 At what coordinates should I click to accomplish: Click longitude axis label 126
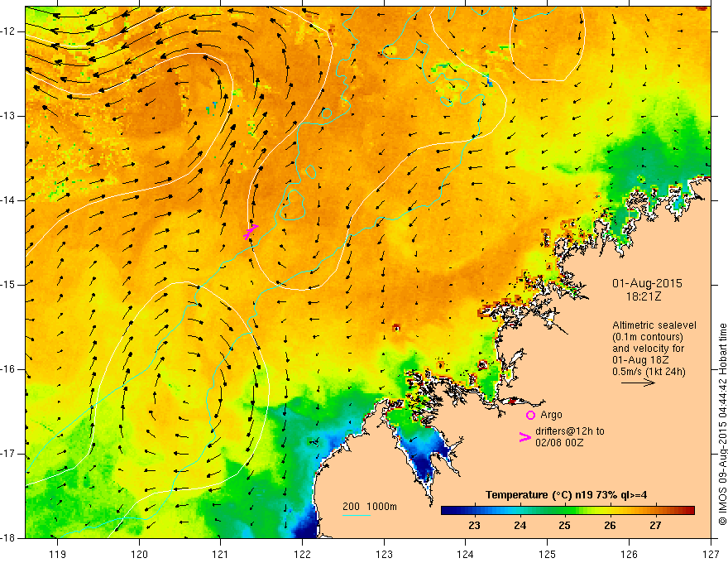(x=629, y=554)
